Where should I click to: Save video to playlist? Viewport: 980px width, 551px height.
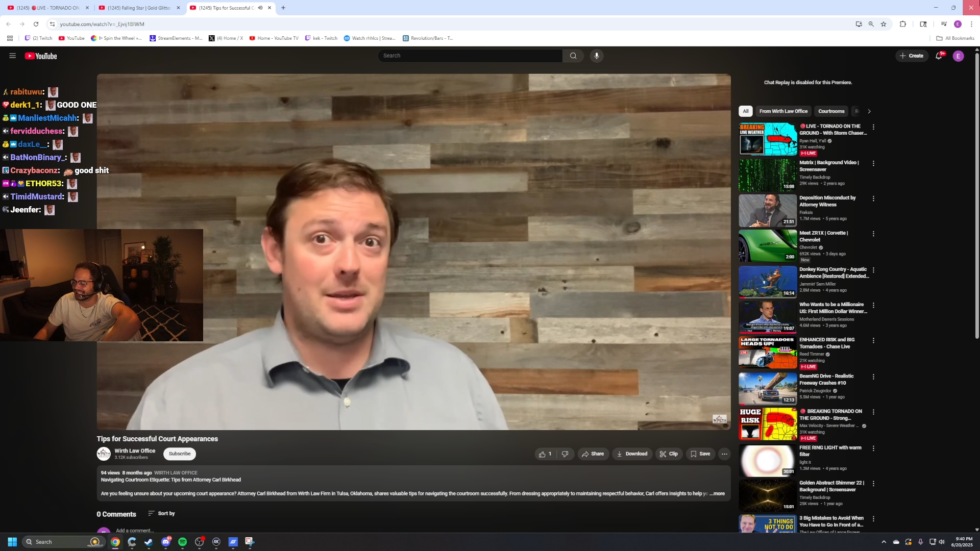pyautogui.click(x=701, y=454)
